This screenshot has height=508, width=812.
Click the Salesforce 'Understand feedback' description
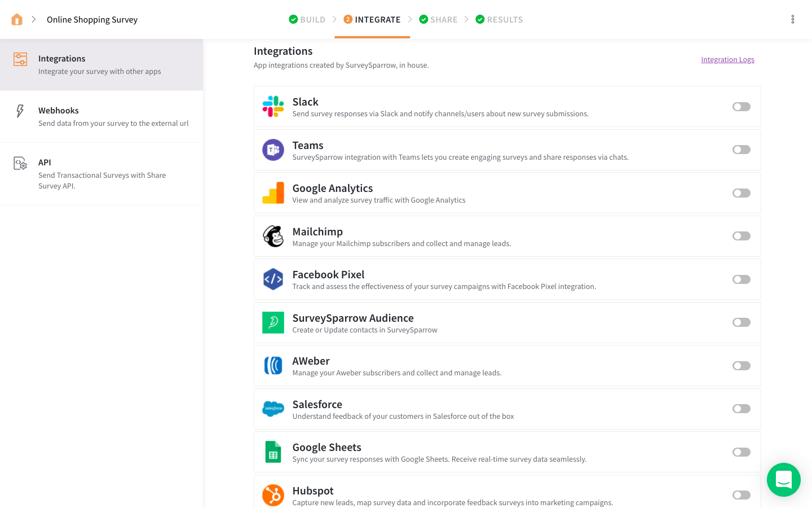[403, 416]
